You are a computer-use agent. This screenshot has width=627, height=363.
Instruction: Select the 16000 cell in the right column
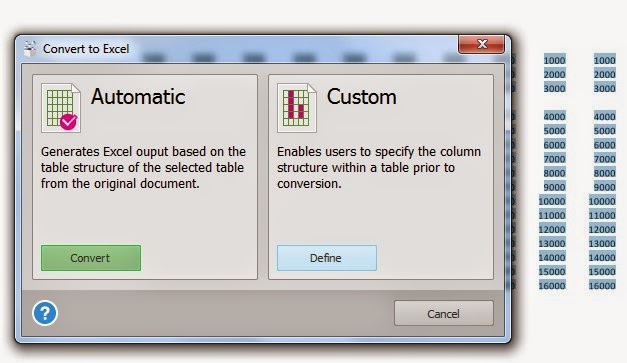click(x=602, y=285)
